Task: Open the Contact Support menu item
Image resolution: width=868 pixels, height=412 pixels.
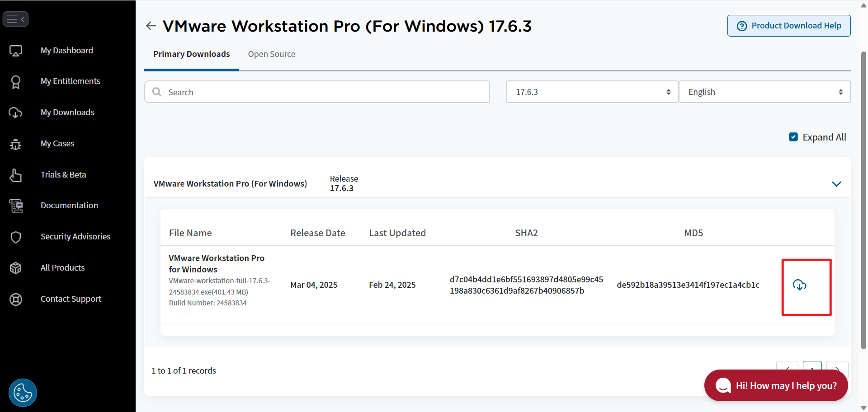Action: point(71,299)
